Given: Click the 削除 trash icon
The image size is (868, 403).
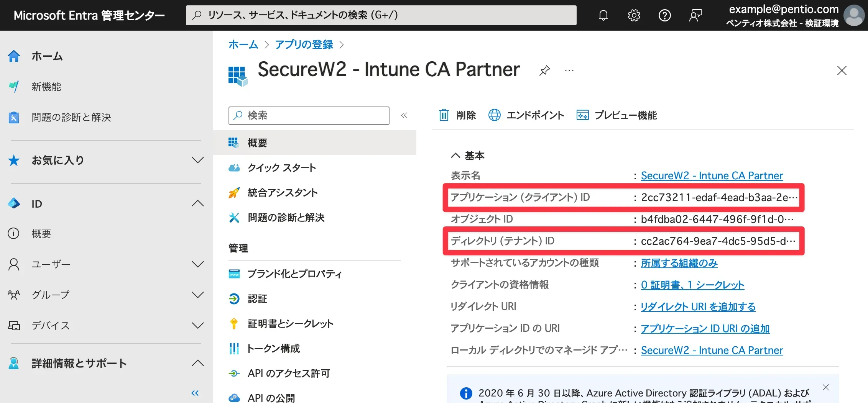Looking at the screenshot, I should coord(444,115).
